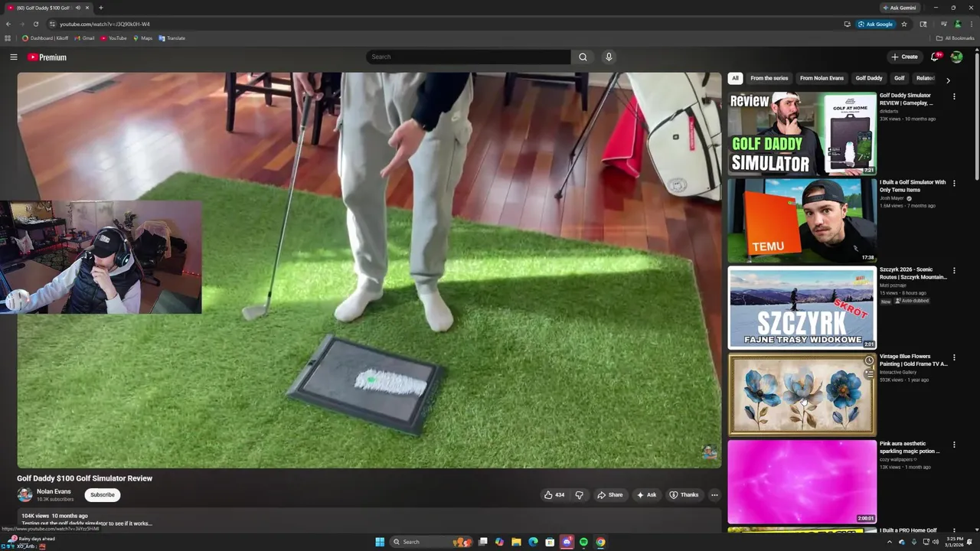
Task: Bookmark this page with the star icon
Action: click(904, 24)
